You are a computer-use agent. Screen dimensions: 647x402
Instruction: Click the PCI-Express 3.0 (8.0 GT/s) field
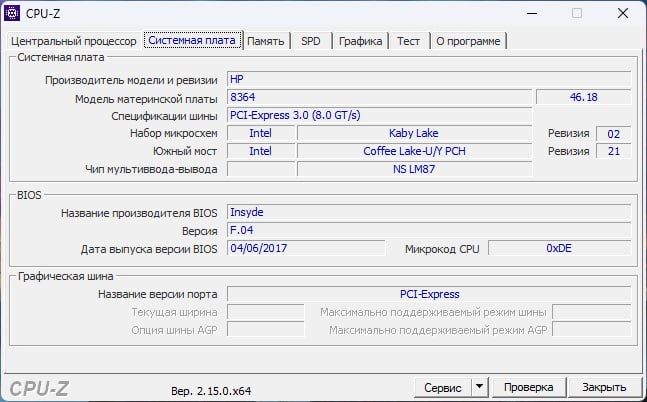click(x=380, y=115)
